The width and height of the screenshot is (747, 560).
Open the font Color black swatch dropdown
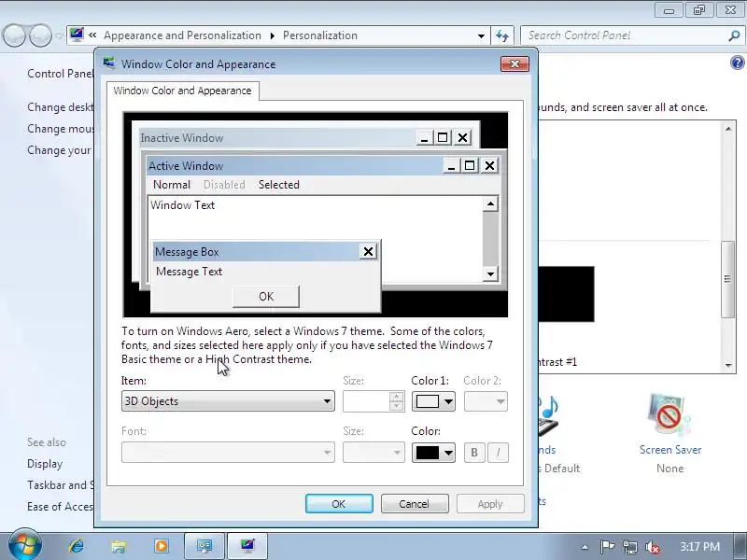433,453
